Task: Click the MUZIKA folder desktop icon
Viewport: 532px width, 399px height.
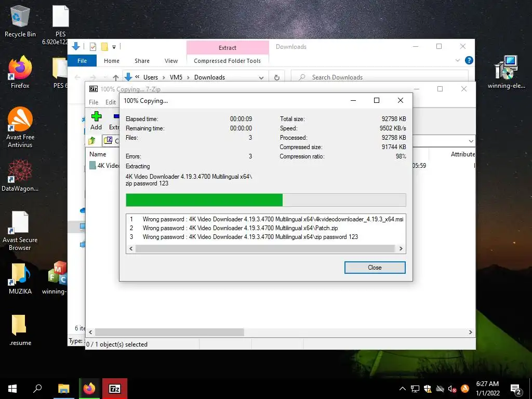Action: click(20, 279)
